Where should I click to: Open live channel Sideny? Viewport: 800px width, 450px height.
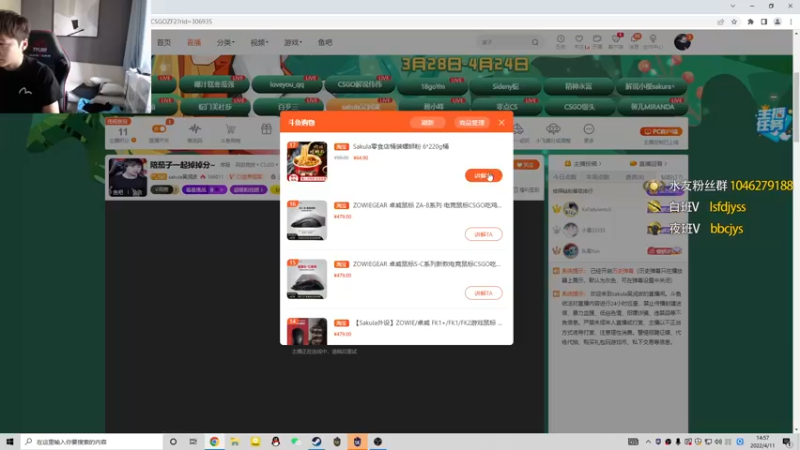click(506, 87)
